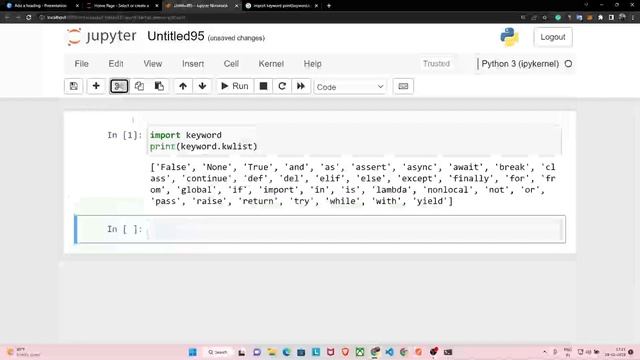The width and height of the screenshot is (640, 360).
Task: Open the Brave browser from the taskbar
Action: (x=345, y=352)
